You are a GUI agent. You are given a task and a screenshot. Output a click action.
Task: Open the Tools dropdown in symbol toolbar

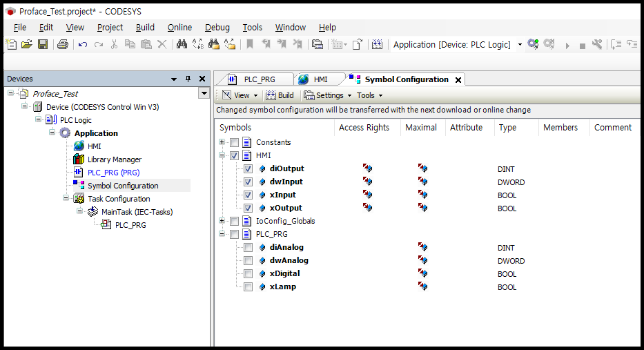(370, 95)
